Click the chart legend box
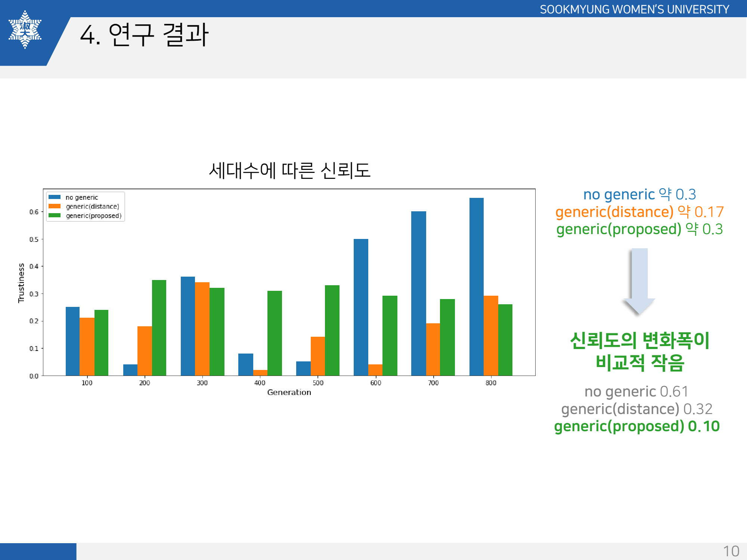The width and height of the screenshot is (747, 560). [85, 206]
